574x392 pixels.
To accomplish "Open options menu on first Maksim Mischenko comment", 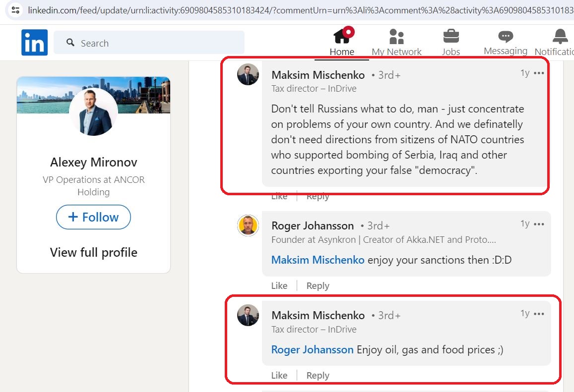I will coord(538,73).
